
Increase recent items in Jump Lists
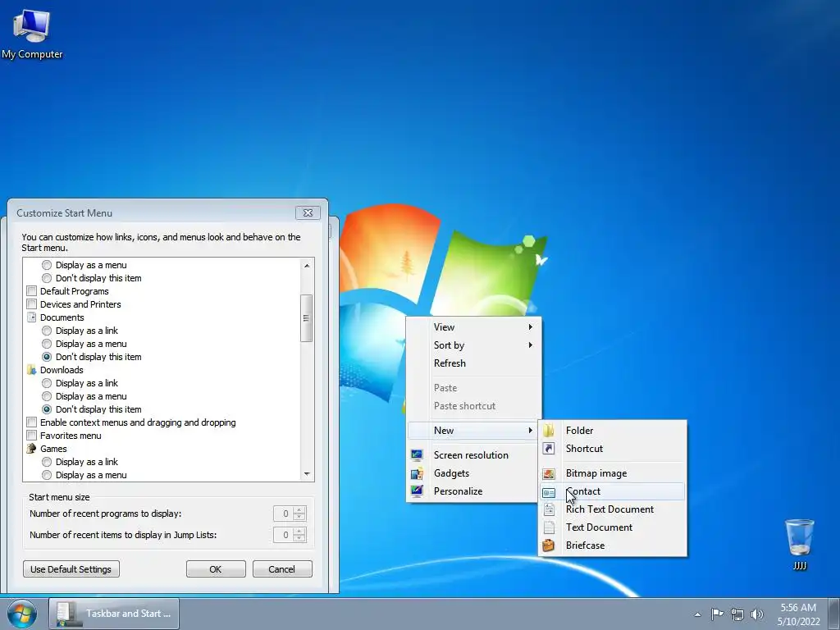[x=299, y=532]
